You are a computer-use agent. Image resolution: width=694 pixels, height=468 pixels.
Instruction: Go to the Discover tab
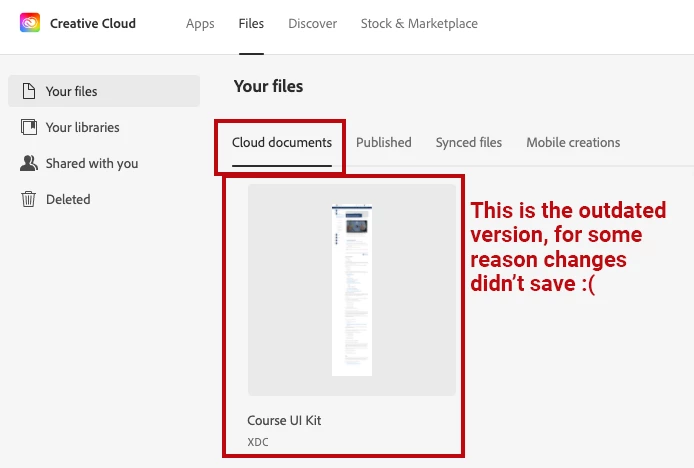(x=312, y=23)
